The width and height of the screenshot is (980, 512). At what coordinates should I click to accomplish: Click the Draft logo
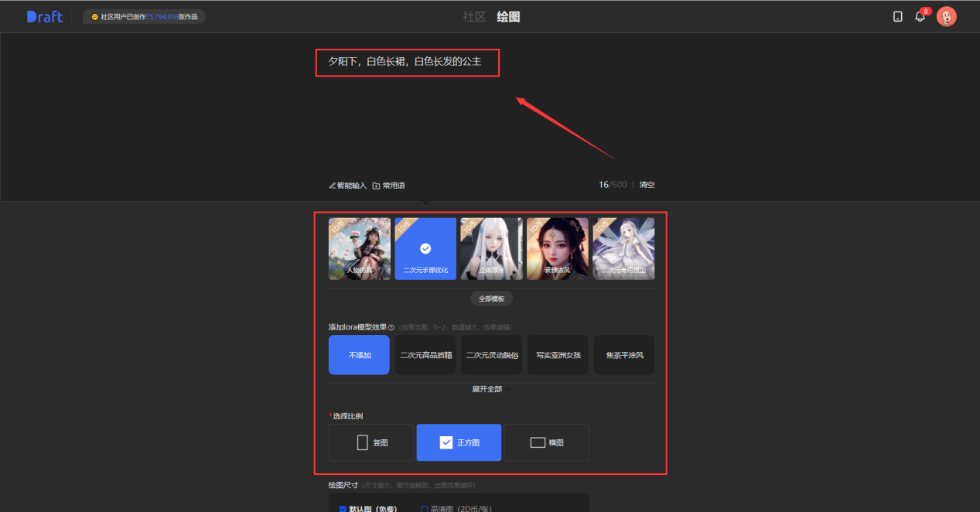coord(44,16)
